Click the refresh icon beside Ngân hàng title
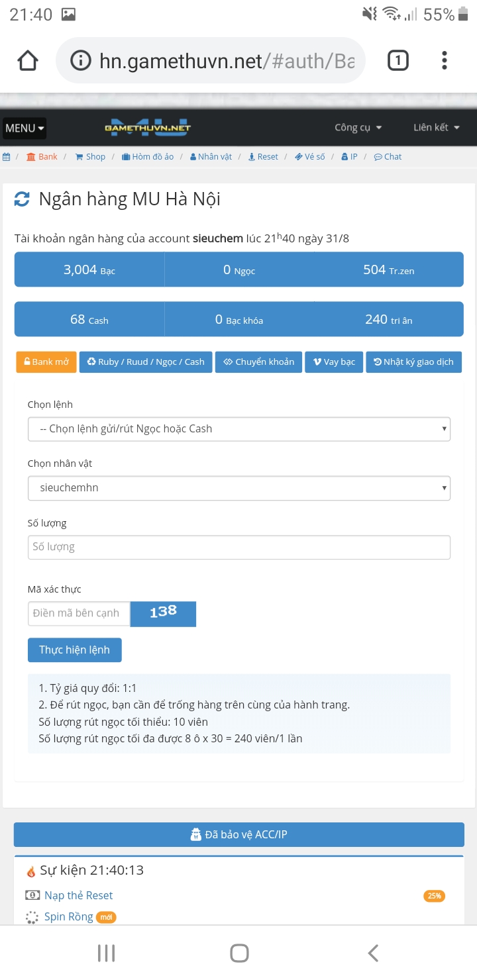The height and width of the screenshot is (980, 477). [22, 199]
